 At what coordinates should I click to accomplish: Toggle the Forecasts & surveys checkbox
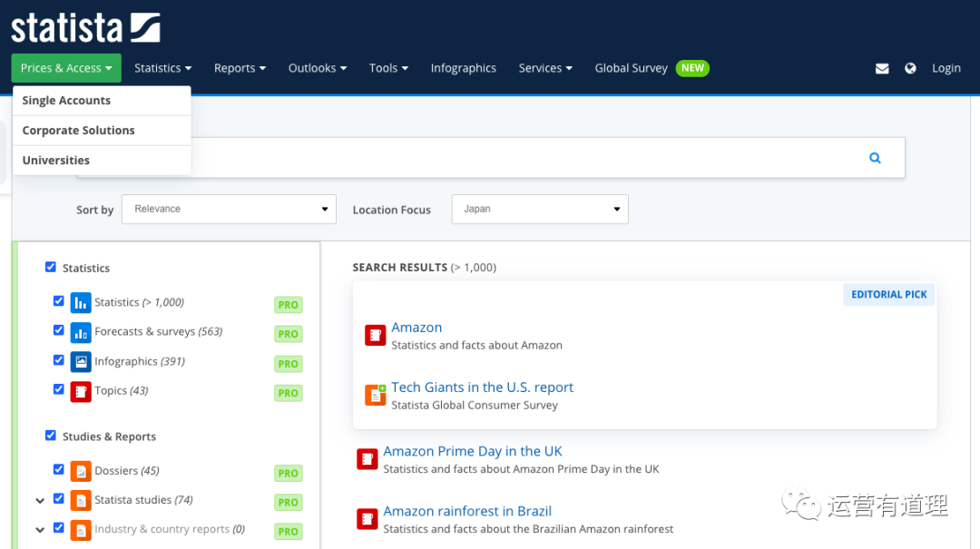click(59, 329)
